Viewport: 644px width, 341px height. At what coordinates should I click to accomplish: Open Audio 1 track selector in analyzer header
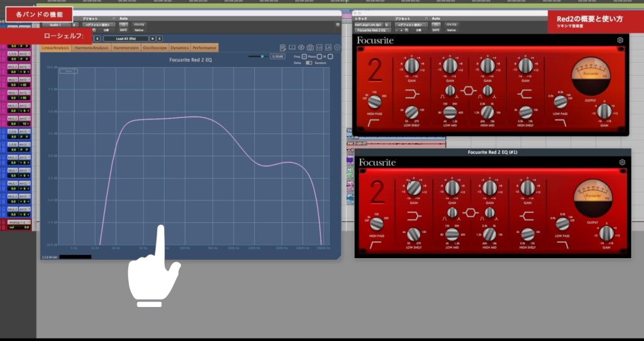(x=56, y=25)
